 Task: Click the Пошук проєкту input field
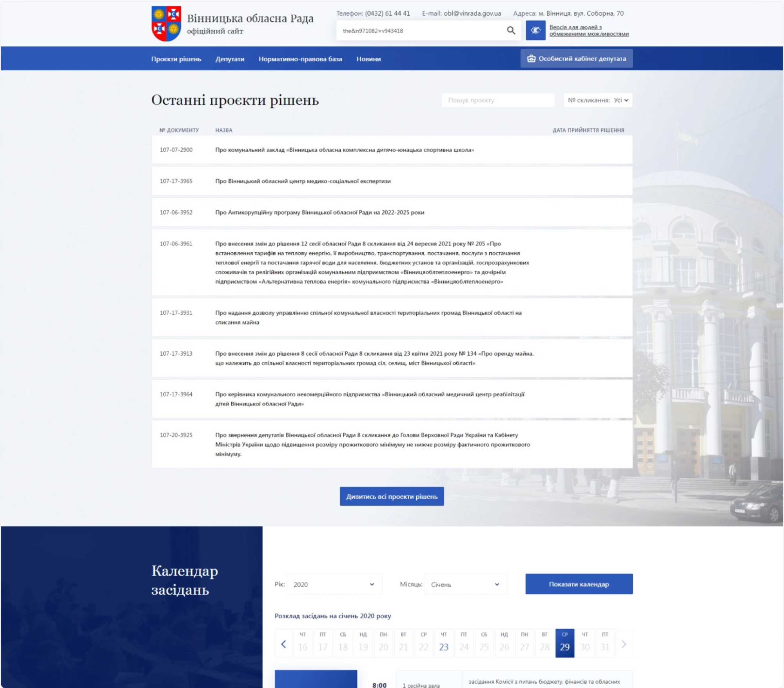coord(498,100)
